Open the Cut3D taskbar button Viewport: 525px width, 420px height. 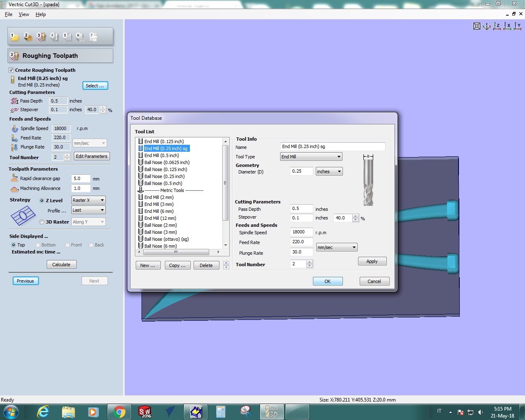(272, 411)
